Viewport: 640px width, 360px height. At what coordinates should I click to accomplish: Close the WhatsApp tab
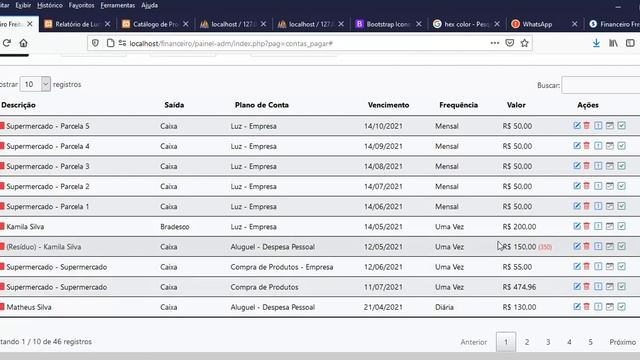pyautogui.click(x=574, y=24)
